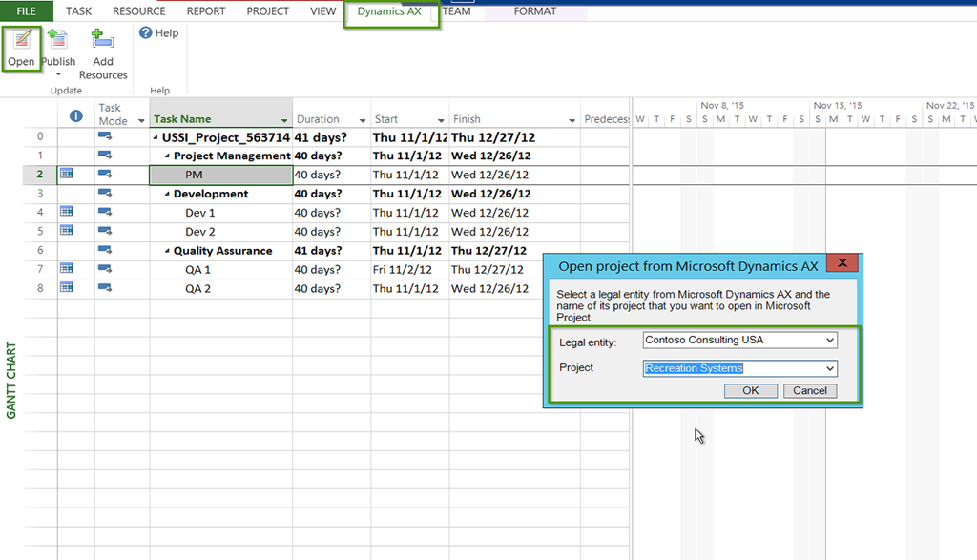Click the Task Mode icon for row 0
This screenshot has height=560, width=977.
click(107, 136)
